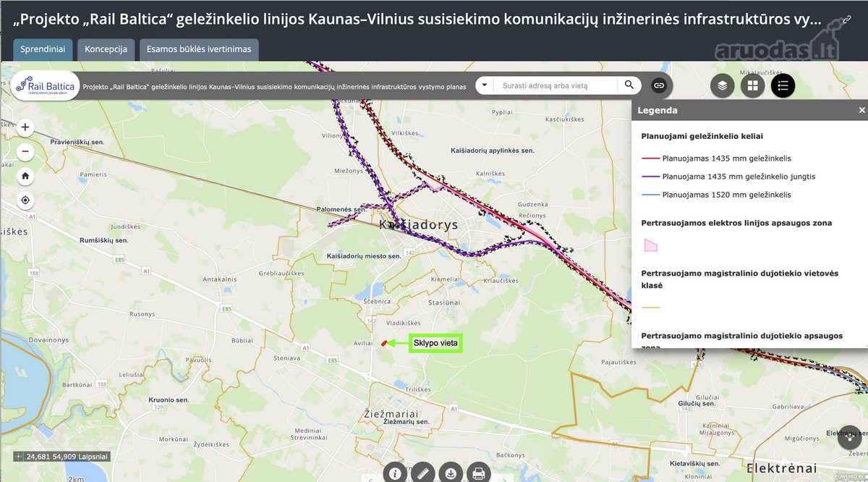The width and height of the screenshot is (868, 482).
Task: Select the Esamos būklės įvertinimas tab
Action: tap(199, 49)
